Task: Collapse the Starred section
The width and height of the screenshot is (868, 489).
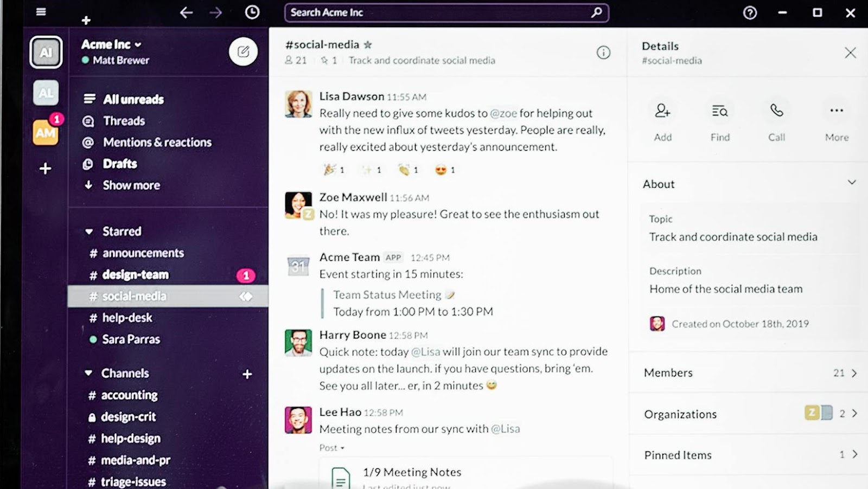Action: coord(88,231)
